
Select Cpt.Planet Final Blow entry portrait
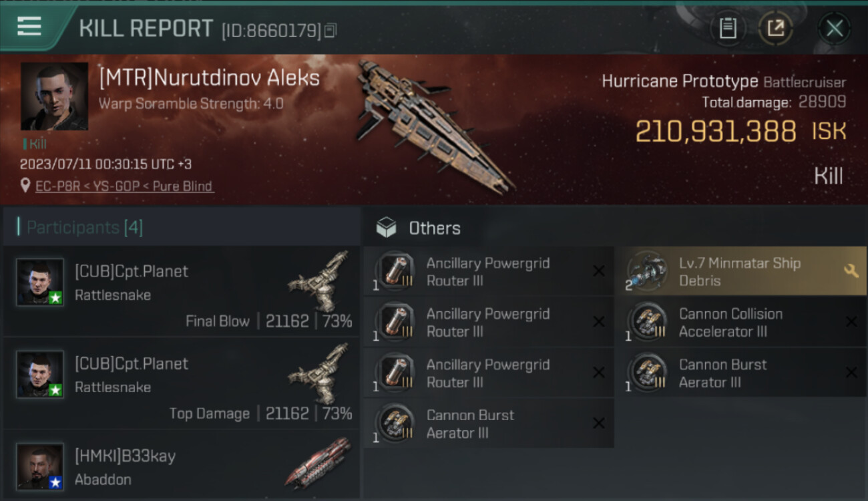pos(40,283)
